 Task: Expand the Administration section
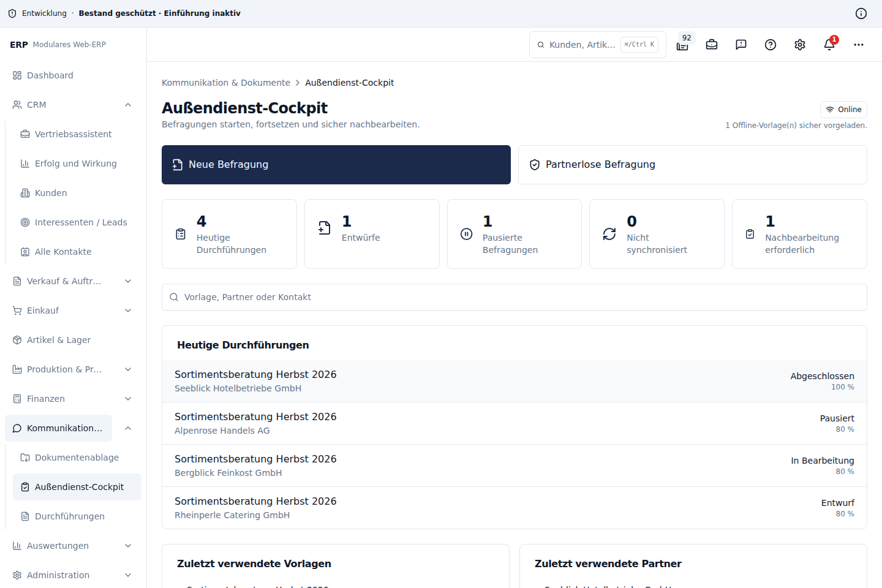(x=128, y=575)
